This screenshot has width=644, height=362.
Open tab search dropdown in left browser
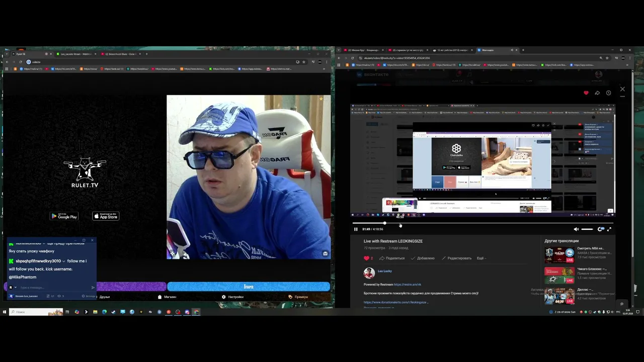coord(6,54)
